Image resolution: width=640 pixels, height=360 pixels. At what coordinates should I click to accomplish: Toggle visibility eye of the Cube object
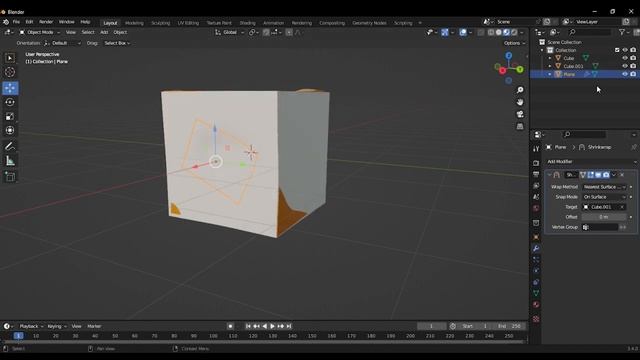tap(624, 58)
